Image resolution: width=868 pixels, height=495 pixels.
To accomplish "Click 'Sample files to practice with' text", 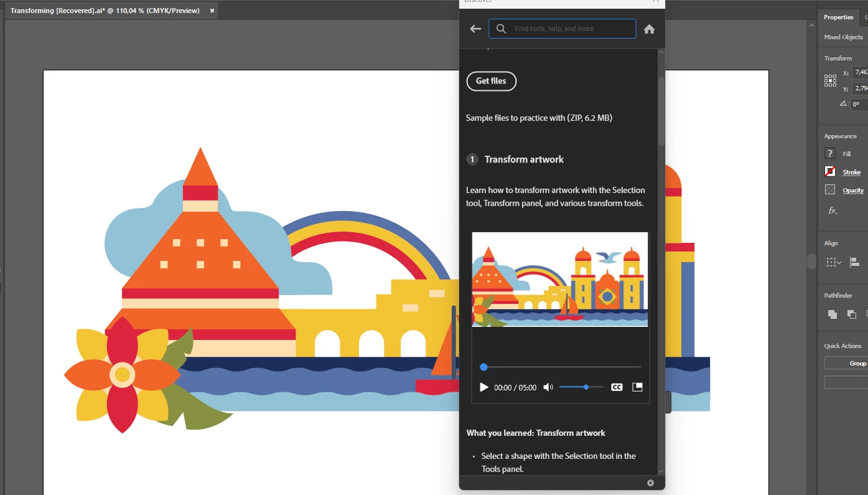I will (539, 118).
